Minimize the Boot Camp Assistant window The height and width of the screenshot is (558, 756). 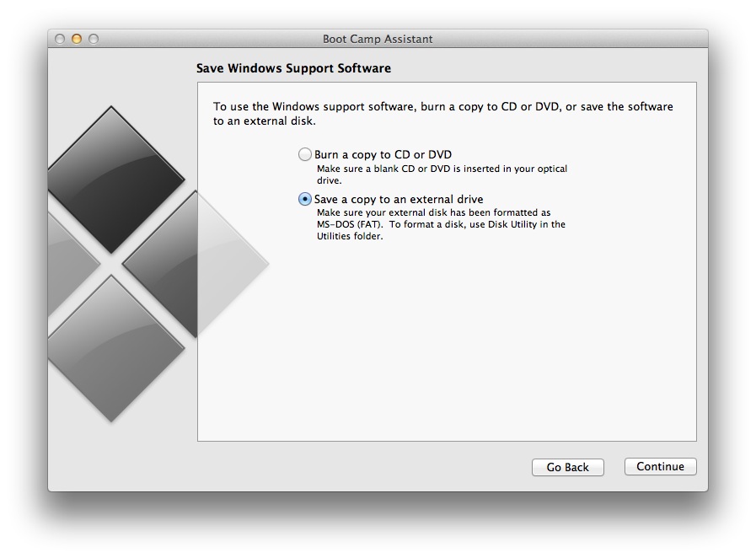(x=77, y=39)
